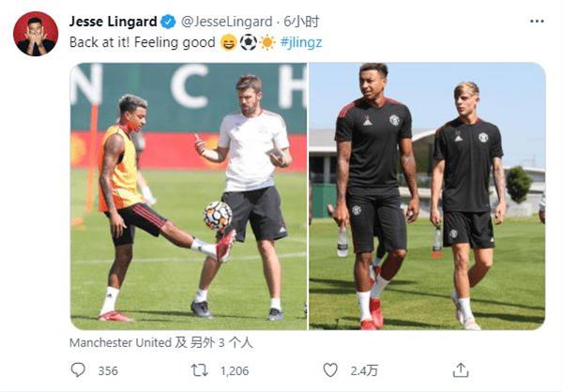Click the football emoji in tweet
563x392 pixels.
pyautogui.click(x=249, y=42)
